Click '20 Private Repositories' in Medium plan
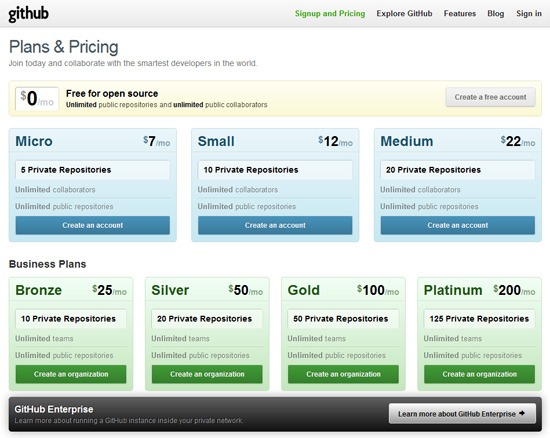Image resolution: width=550 pixels, height=438 pixels. pyautogui.click(x=458, y=170)
